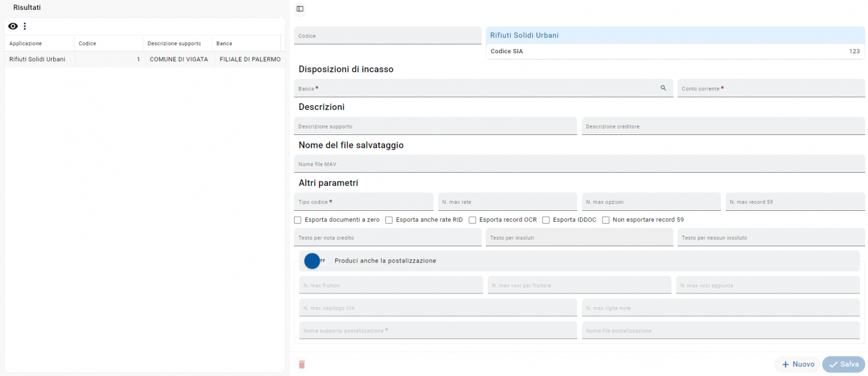Image resolution: width=868 pixels, height=376 pixels.
Task: Tick the Esporta record OCR checkbox
Action: coord(473,220)
